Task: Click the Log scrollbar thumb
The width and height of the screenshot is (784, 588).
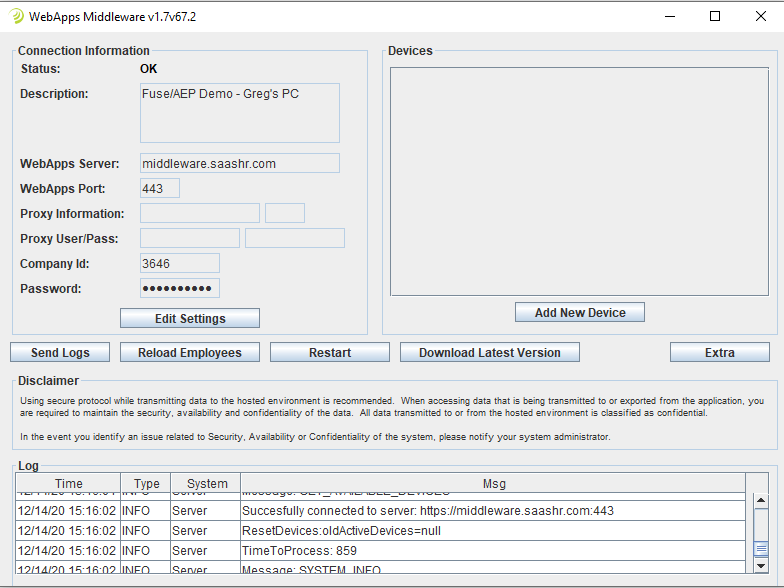Action: [x=761, y=549]
